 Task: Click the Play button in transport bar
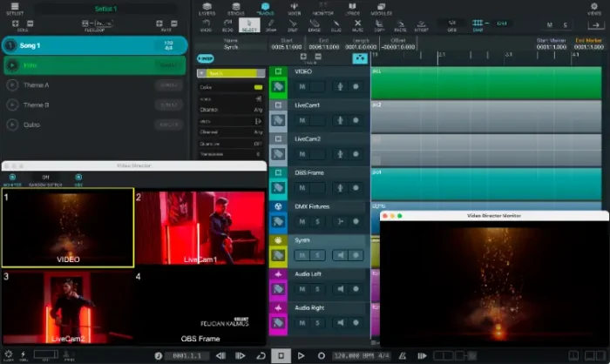pyautogui.click(x=302, y=355)
